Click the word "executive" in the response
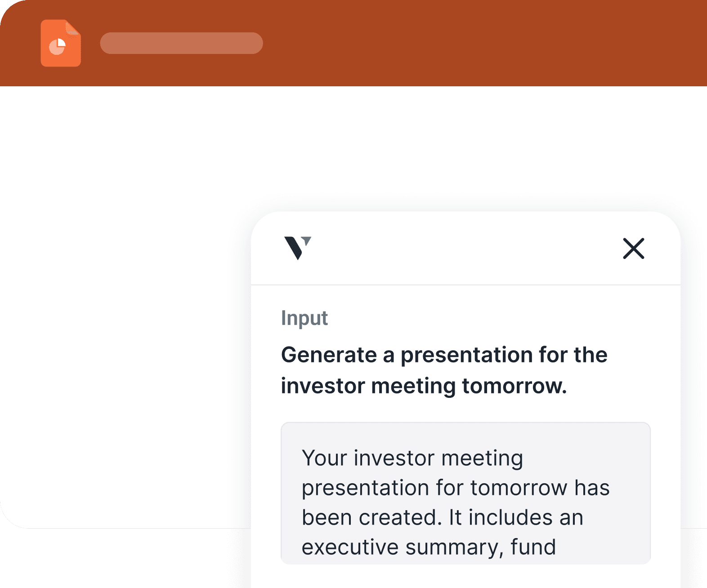Image resolution: width=707 pixels, height=588 pixels. pos(350,548)
